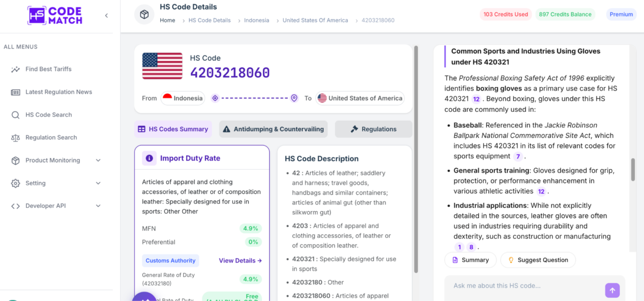Screen dimensions: 644x301
Task: Click the HS Code Match logo
Action: [54, 15]
